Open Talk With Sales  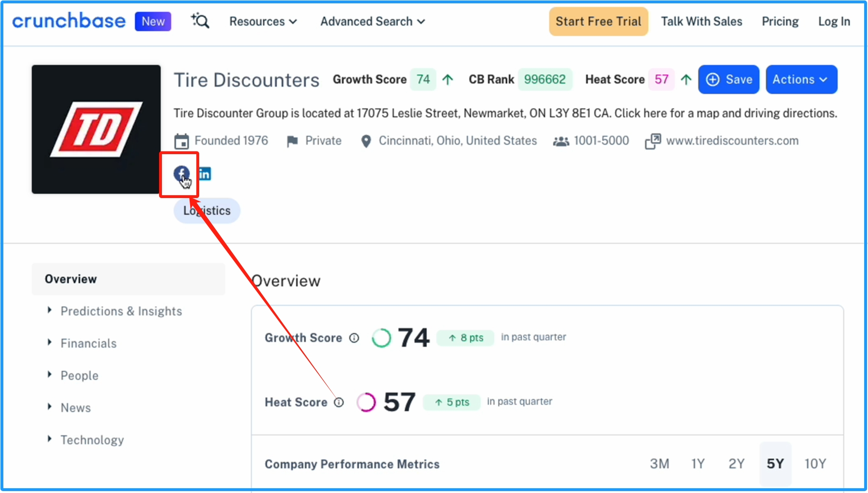701,21
